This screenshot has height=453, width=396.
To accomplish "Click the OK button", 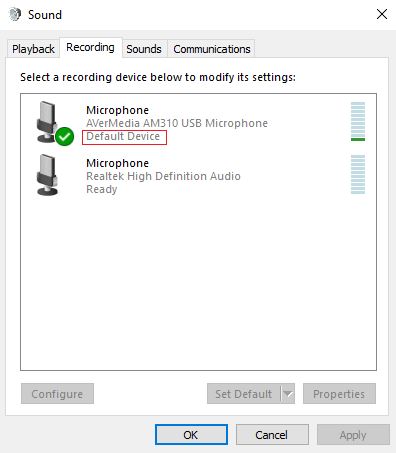I will (x=191, y=435).
